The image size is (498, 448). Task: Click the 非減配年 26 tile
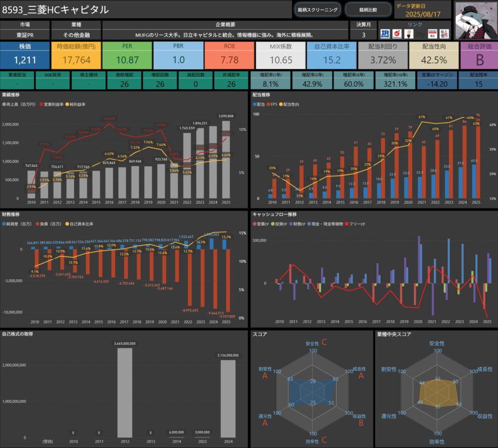pyautogui.click(x=231, y=80)
